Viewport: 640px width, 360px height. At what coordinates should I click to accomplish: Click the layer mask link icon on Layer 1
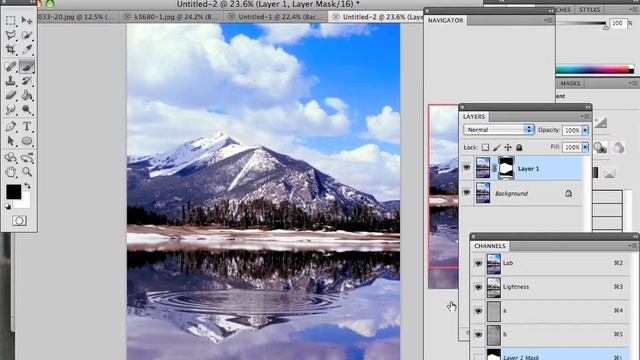pyautogui.click(x=494, y=168)
